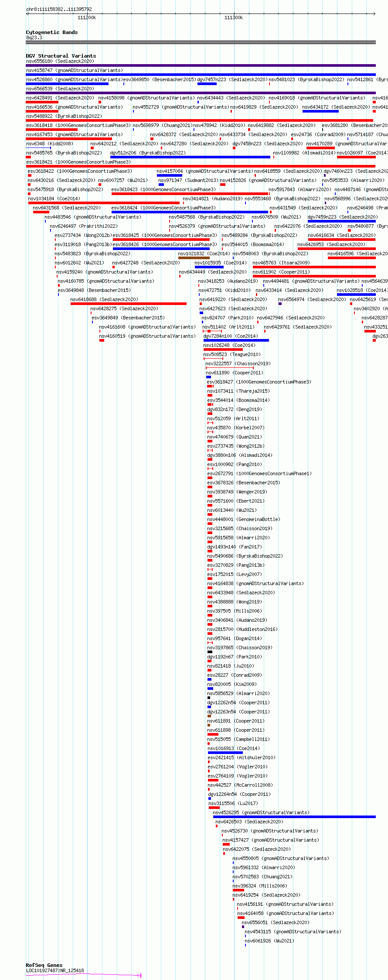
Task: Open variant nsv3222557 (Chaisson2019)
Action: click(x=238, y=363)
